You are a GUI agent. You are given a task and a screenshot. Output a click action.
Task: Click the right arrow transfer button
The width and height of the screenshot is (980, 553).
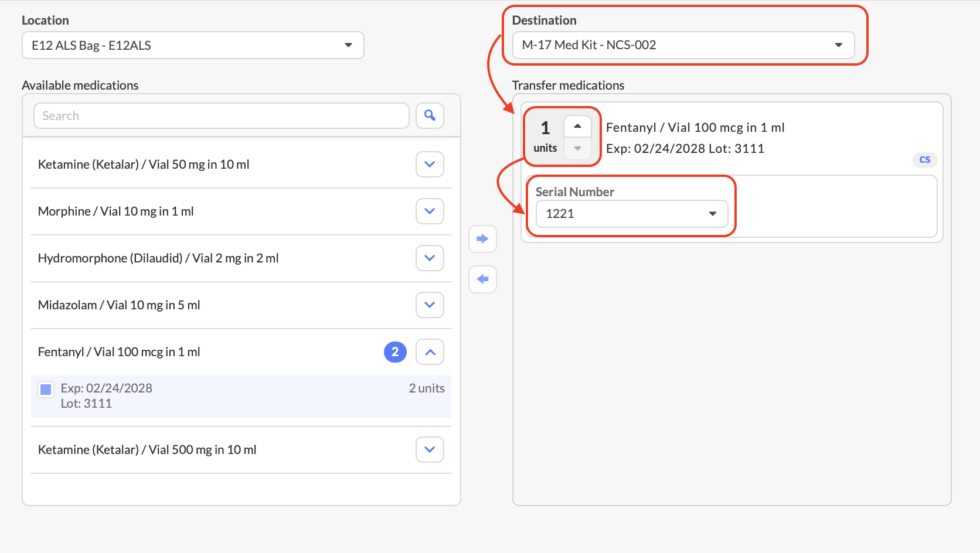pos(482,239)
